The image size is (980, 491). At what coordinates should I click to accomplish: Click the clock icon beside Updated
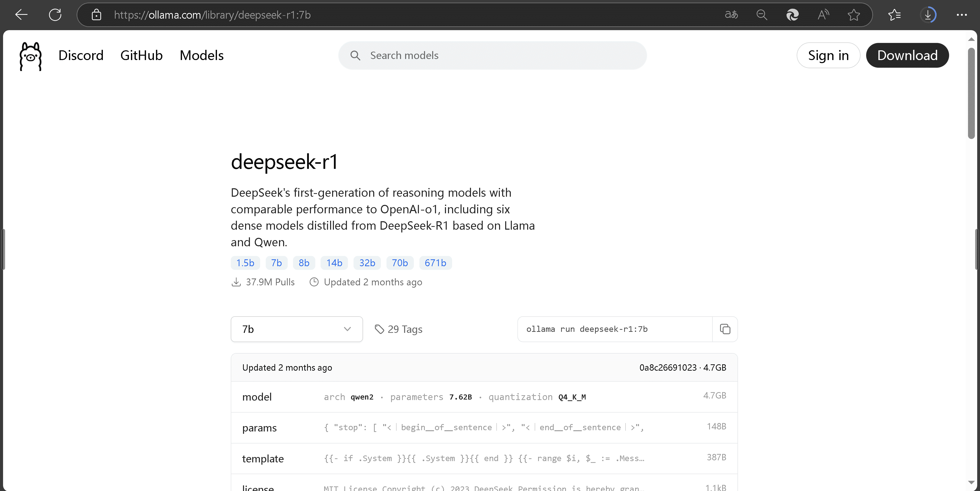314,282
